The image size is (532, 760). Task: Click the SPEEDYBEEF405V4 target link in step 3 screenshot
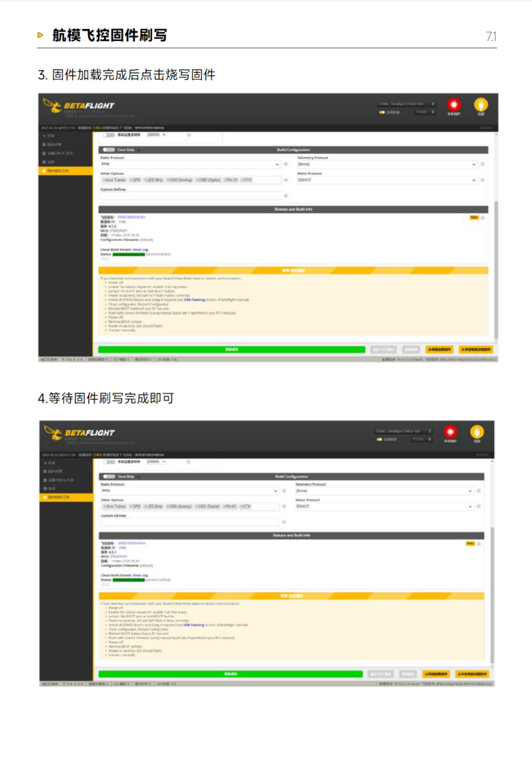(x=131, y=218)
